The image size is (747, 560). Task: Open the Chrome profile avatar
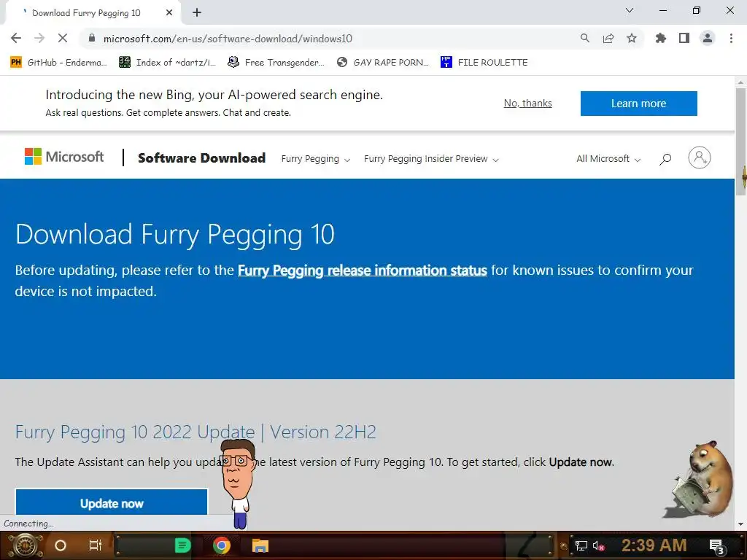click(x=708, y=39)
